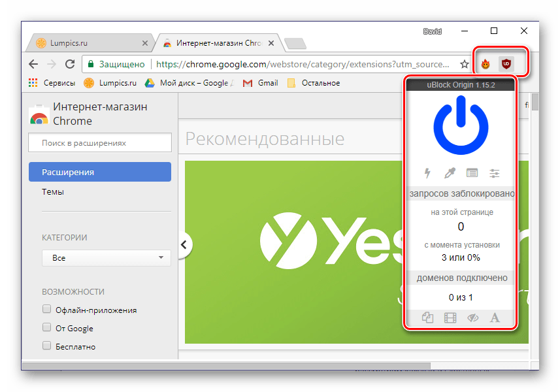The image size is (560, 392).
Task: Close the Lumpics.ru tab
Action: pyautogui.click(x=145, y=43)
